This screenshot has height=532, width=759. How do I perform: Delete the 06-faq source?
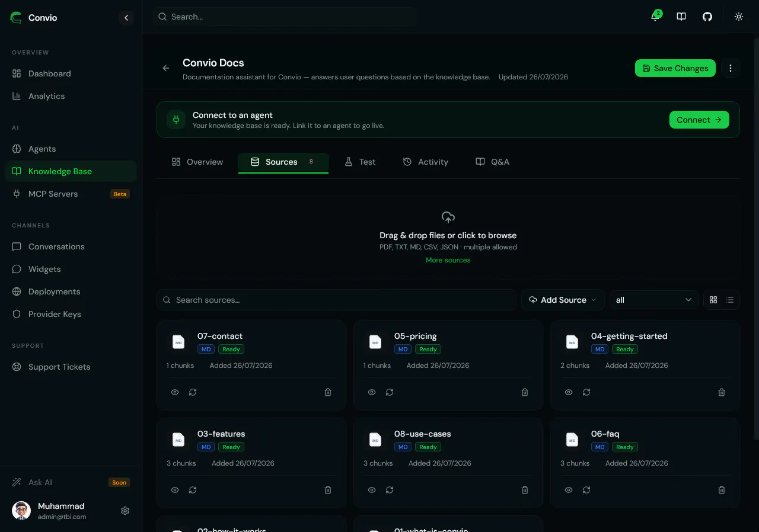[722, 490]
